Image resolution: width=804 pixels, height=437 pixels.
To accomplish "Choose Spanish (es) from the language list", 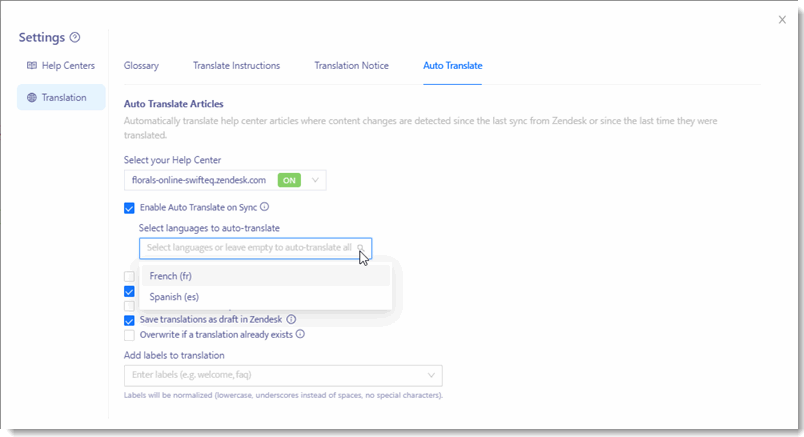I will (x=265, y=296).
